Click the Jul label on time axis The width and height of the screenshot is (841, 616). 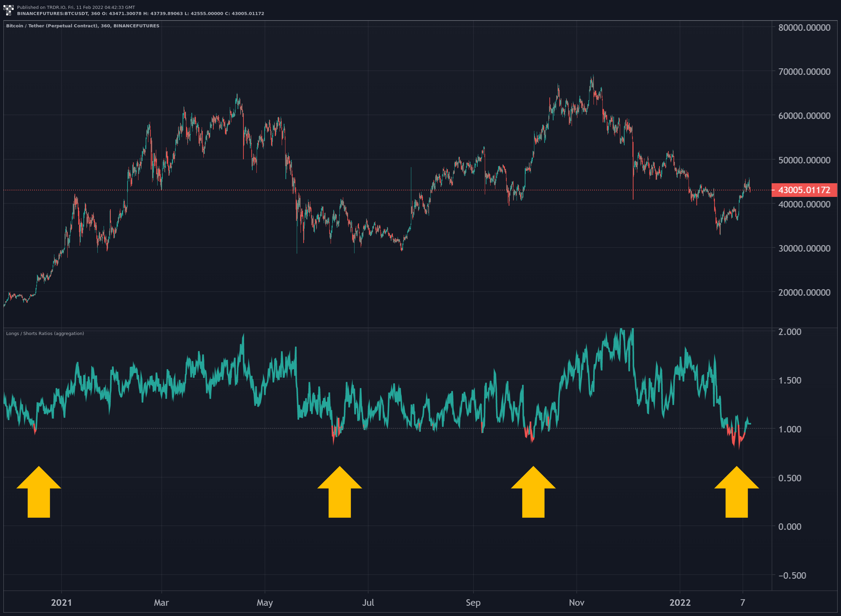[x=368, y=603]
